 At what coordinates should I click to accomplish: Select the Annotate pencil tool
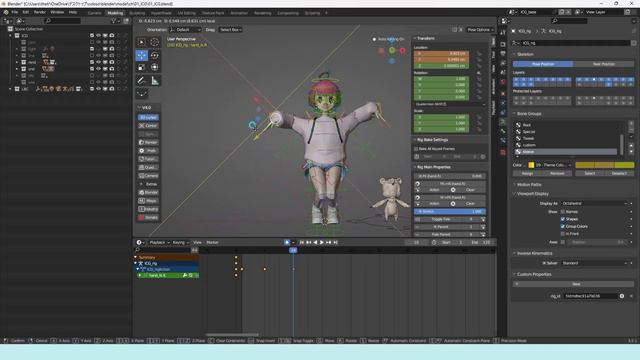142,80
